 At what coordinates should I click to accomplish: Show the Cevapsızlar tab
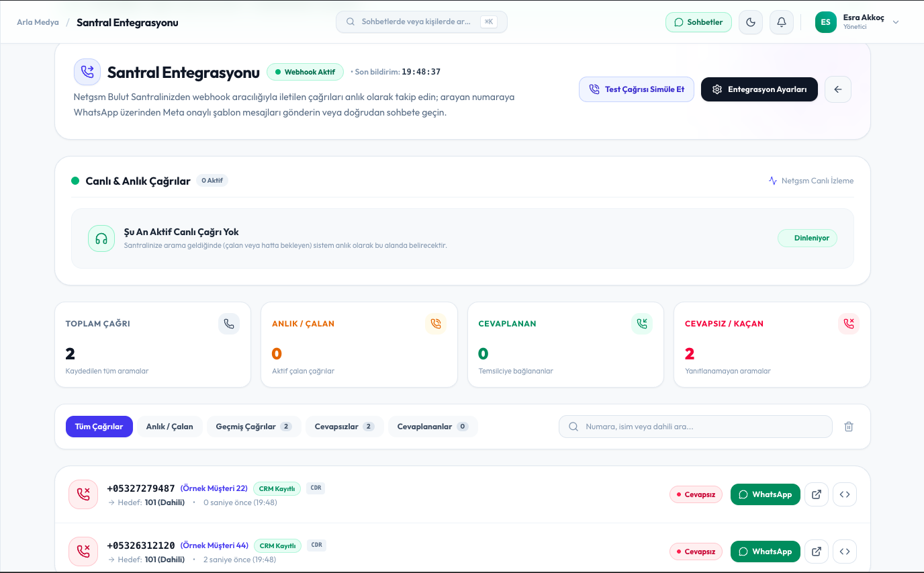pos(344,427)
